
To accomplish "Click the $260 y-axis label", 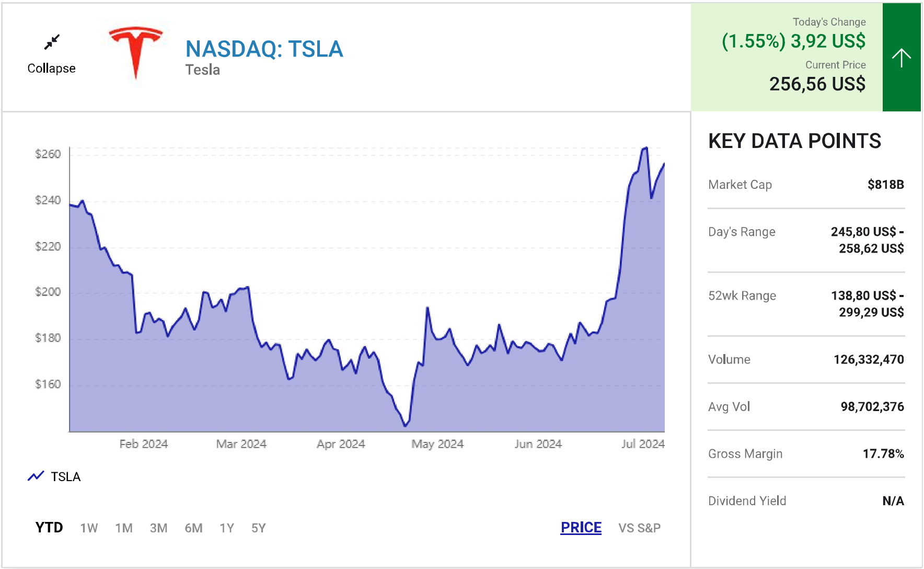I will [48, 154].
